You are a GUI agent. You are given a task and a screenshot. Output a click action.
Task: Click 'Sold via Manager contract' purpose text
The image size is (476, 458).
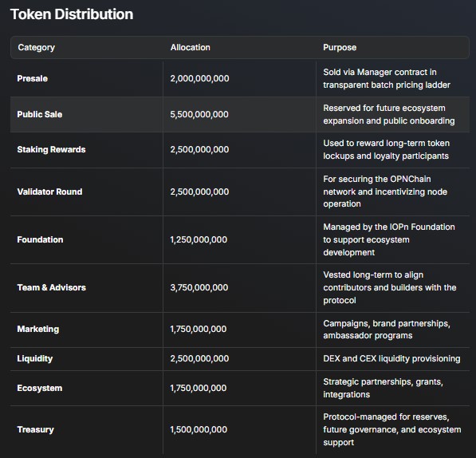pos(387,78)
